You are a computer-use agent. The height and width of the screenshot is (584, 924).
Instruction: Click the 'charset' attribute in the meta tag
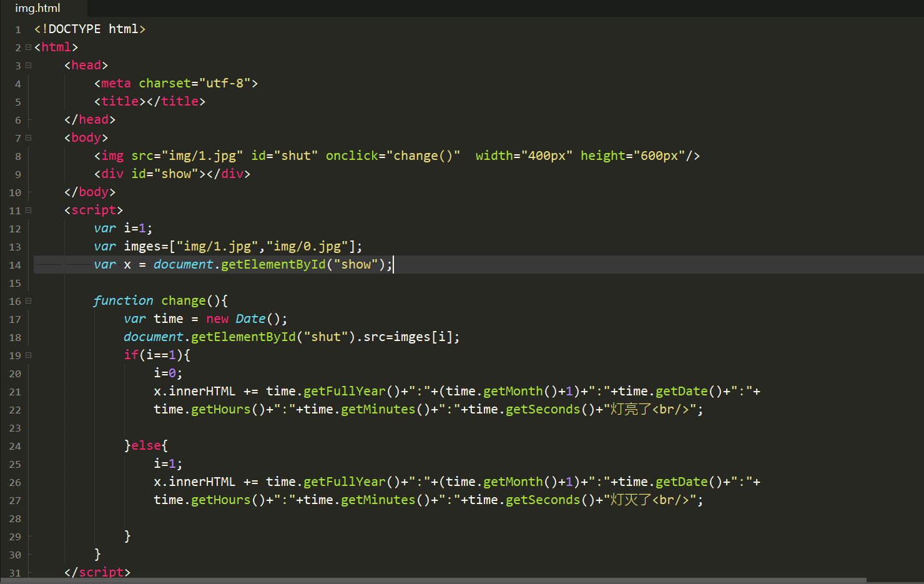tap(165, 83)
